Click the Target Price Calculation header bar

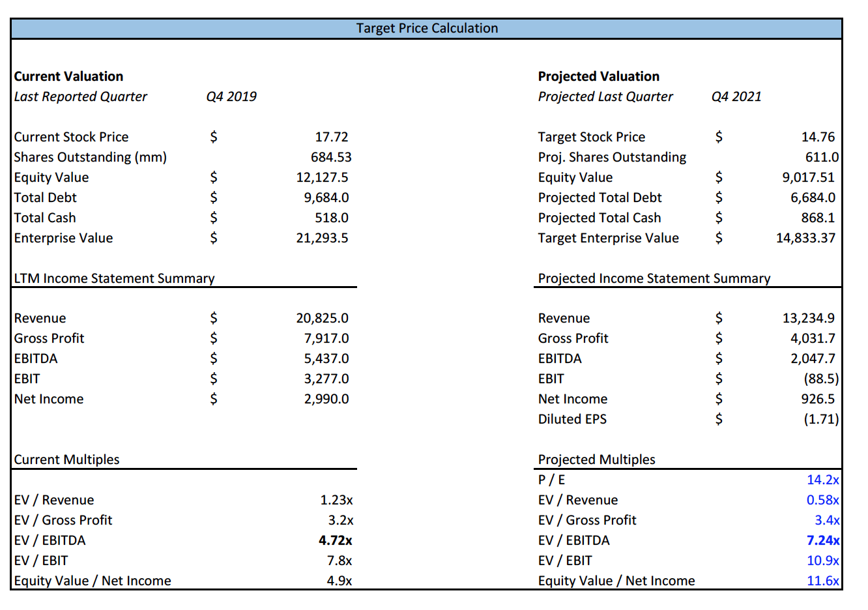point(427,28)
